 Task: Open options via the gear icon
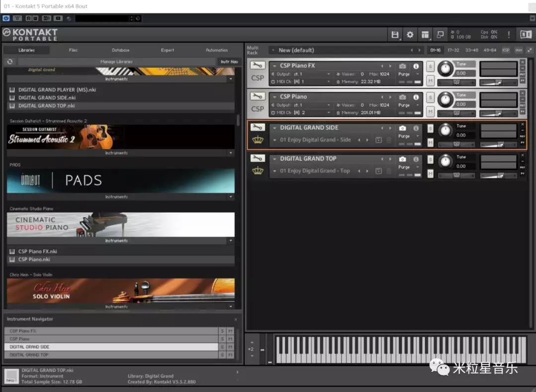tap(410, 34)
